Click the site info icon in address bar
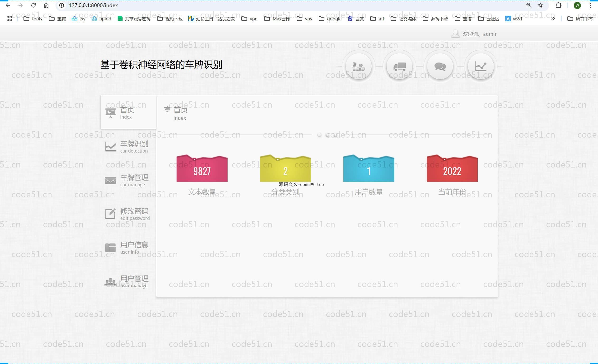The height and width of the screenshot is (364, 598). coord(62,5)
